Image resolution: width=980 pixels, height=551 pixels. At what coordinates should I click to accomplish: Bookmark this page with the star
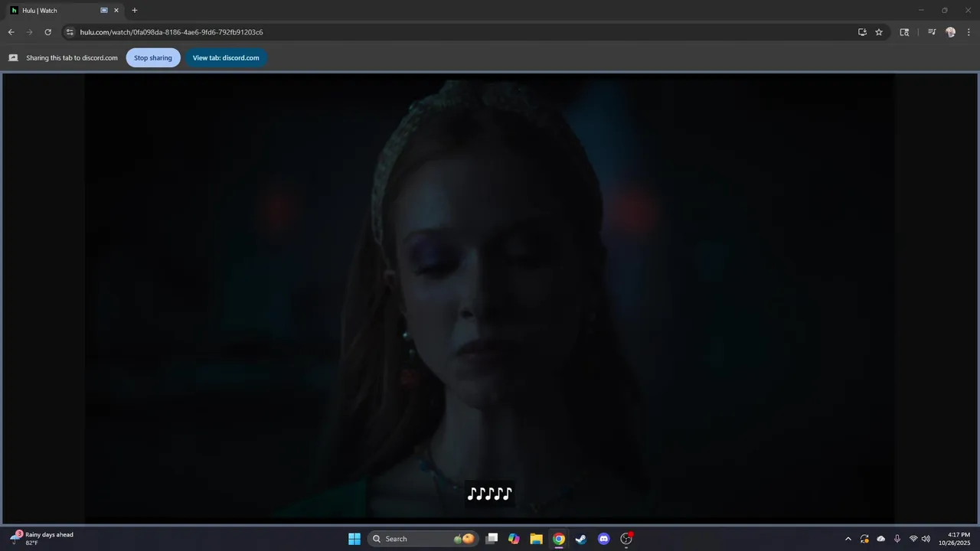[879, 32]
